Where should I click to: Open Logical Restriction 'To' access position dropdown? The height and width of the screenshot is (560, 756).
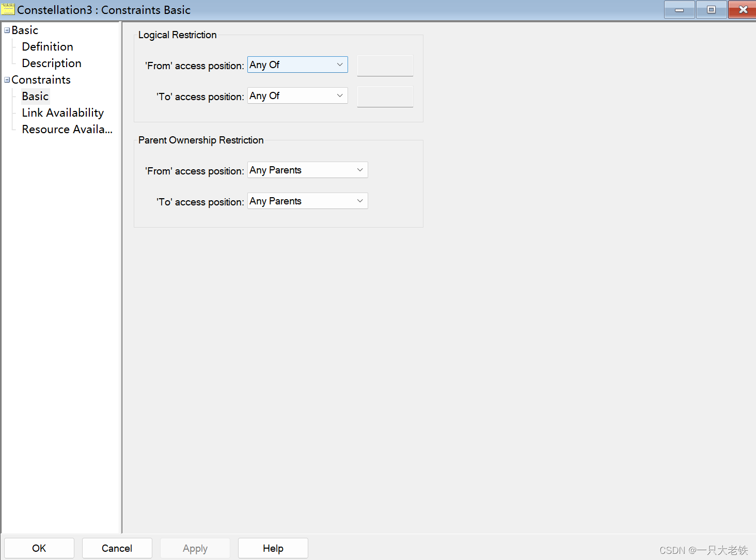click(297, 95)
